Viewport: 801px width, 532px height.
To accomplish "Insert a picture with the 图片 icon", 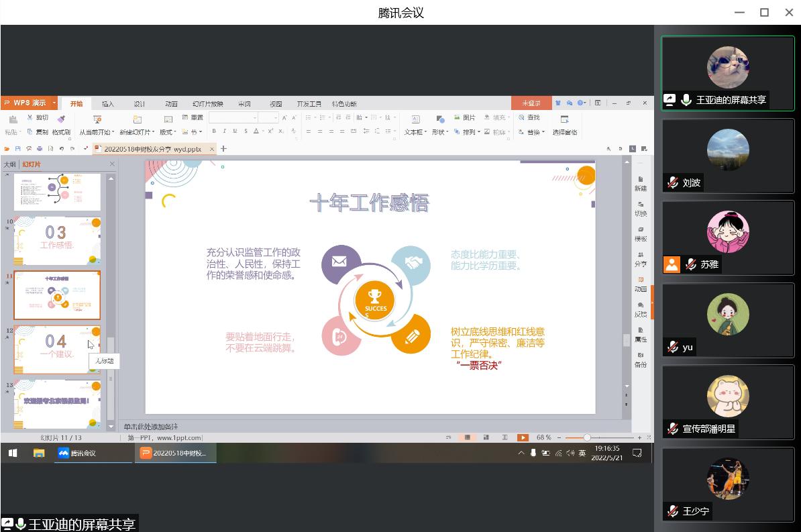I will 464,118.
